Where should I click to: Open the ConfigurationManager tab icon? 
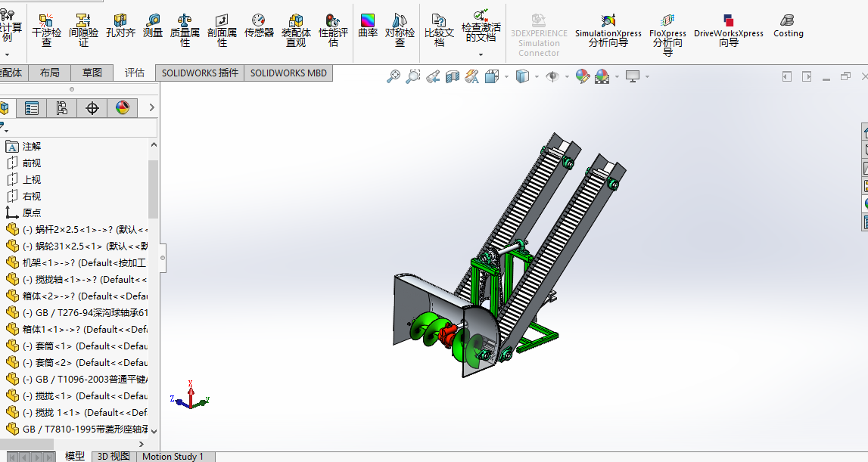61,108
